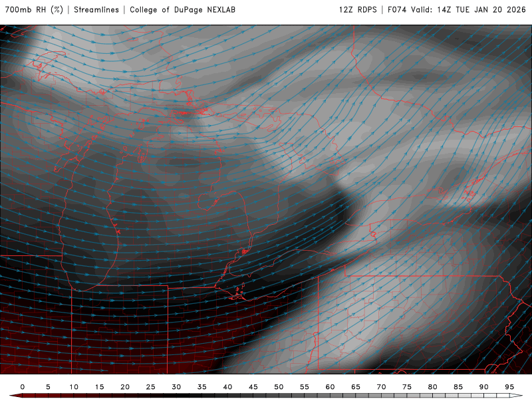Click the 'F074' forecast hour label
The height and width of the screenshot is (399, 532).
click(x=397, y=9)
